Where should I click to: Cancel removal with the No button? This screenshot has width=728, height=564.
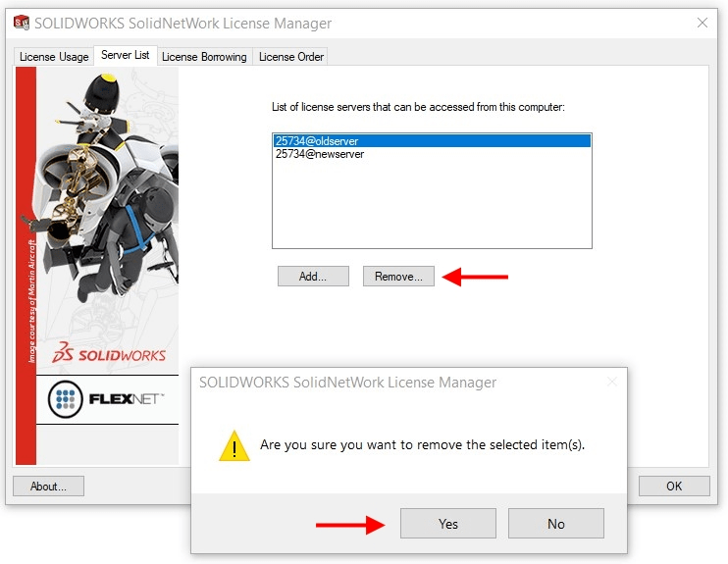555,524
